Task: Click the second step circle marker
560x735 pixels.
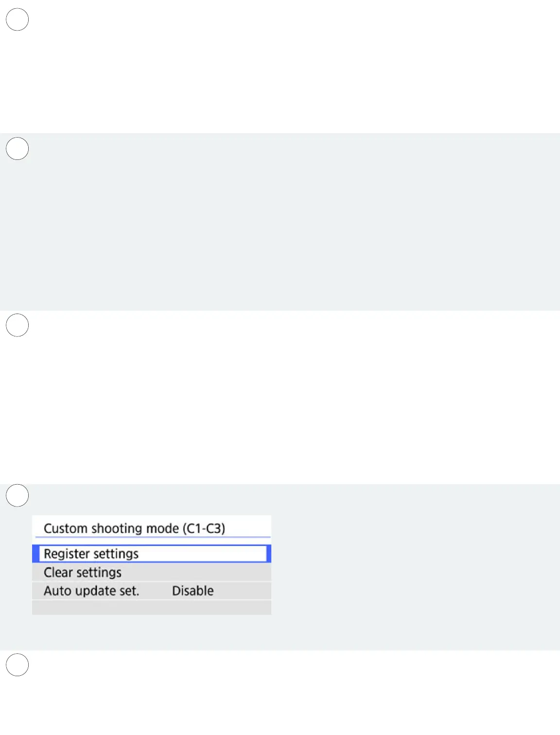Action: click(17, 149)
